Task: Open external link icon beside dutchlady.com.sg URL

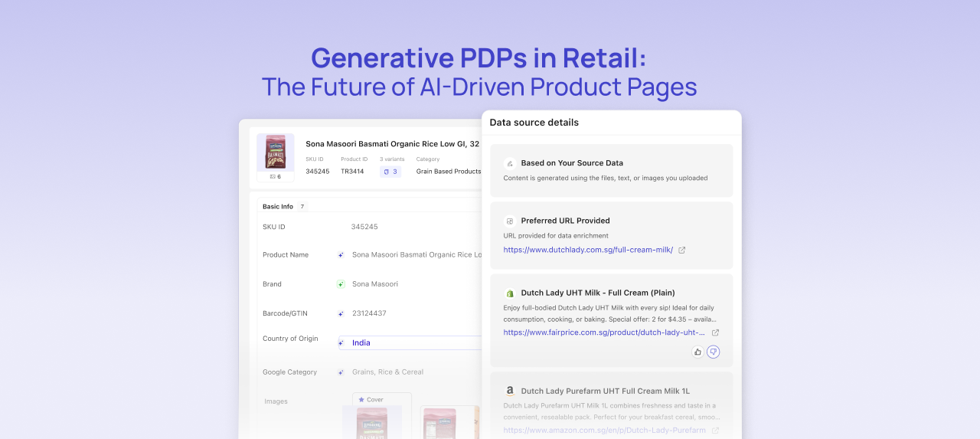Action: click(682, 250)
